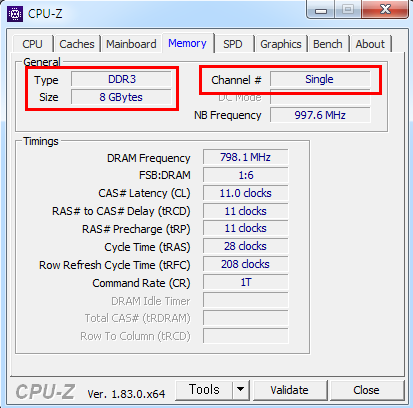
Task: Open the About tab
Action: 370,44
